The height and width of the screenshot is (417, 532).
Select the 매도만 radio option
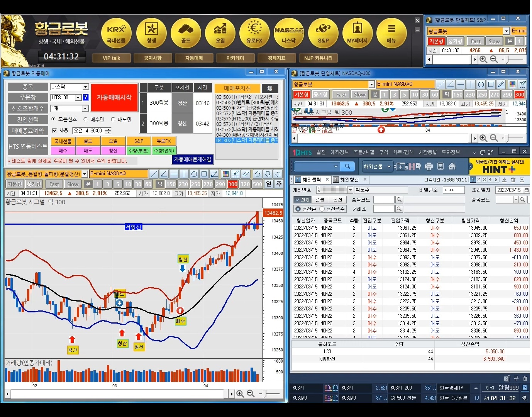pos(113,119)
